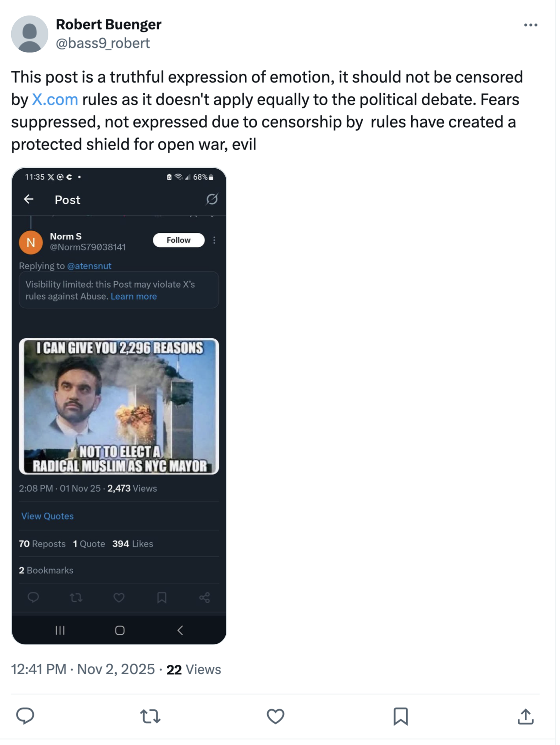
Task: Repost this post using retweet icon
Action: [x=150, y=716]
